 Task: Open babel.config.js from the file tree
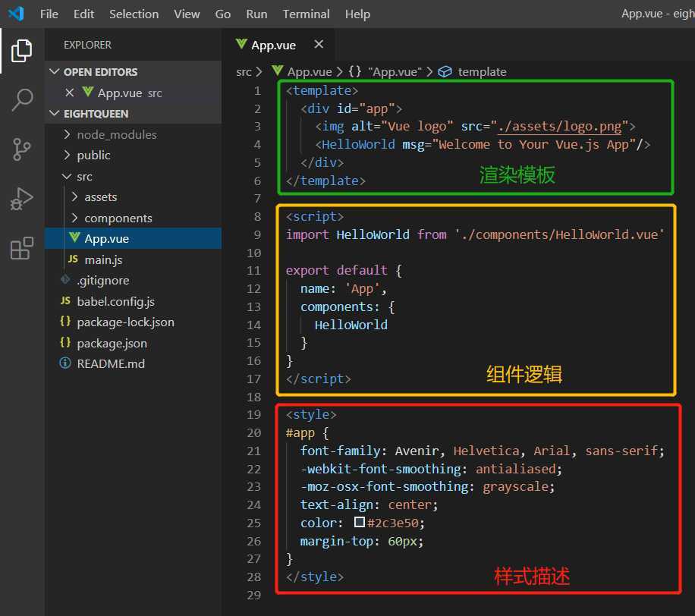pyautogui.click(x=133, y=301)
